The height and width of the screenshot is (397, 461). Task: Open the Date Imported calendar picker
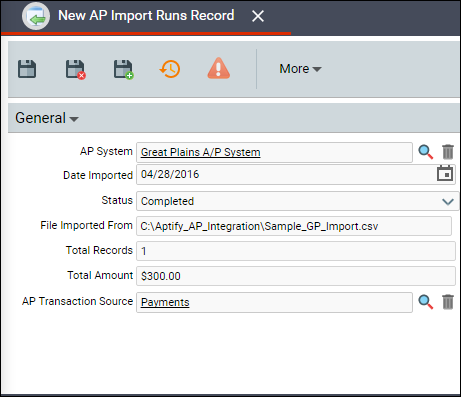pyautogui.click(x=445, y=174)
